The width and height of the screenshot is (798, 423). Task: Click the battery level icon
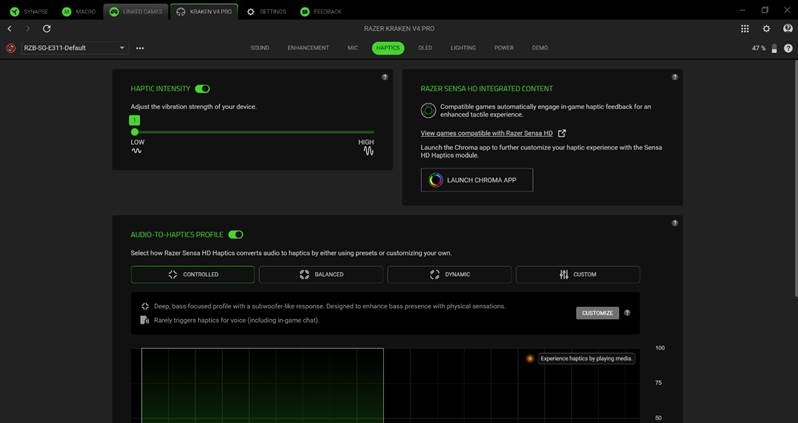click(x=774, y=48)
